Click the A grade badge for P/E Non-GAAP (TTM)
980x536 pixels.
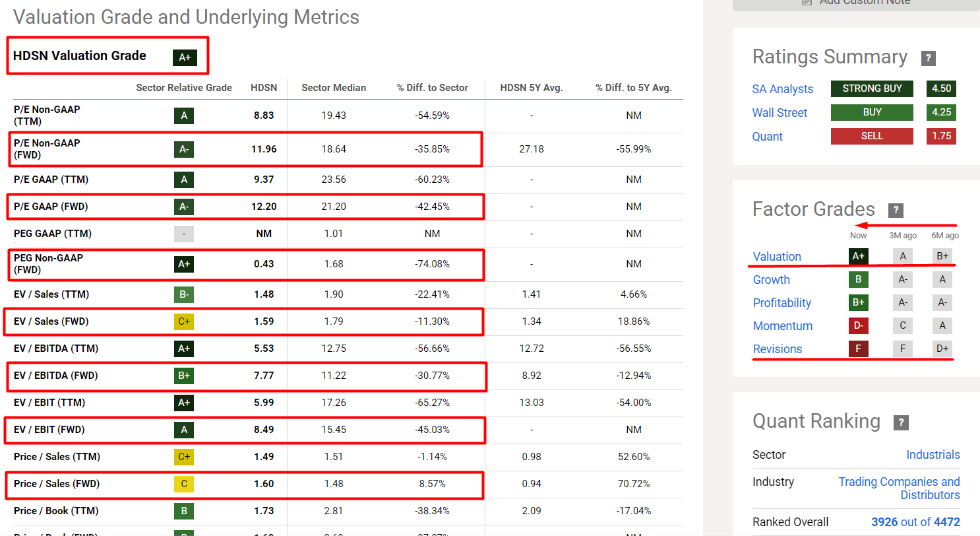click(184, 116)
